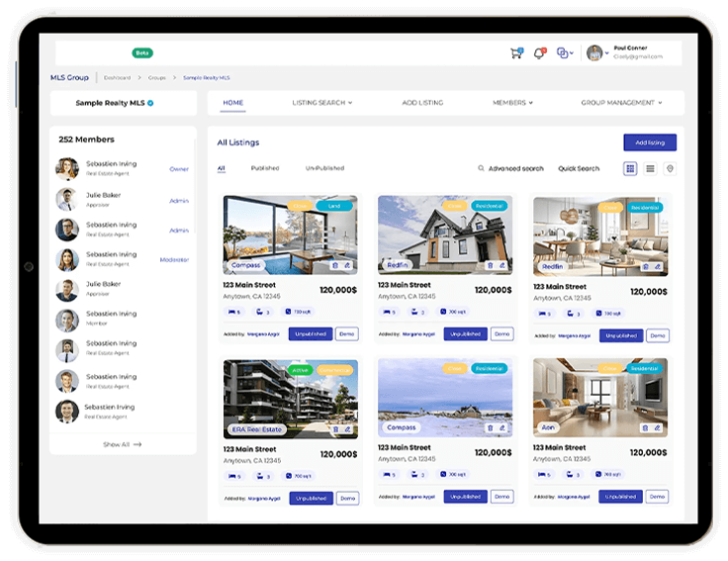Image resolution: width=728 pixels, height=561 pixels.
Task: Click the blue Add listing button
Action: pos(650,142)
